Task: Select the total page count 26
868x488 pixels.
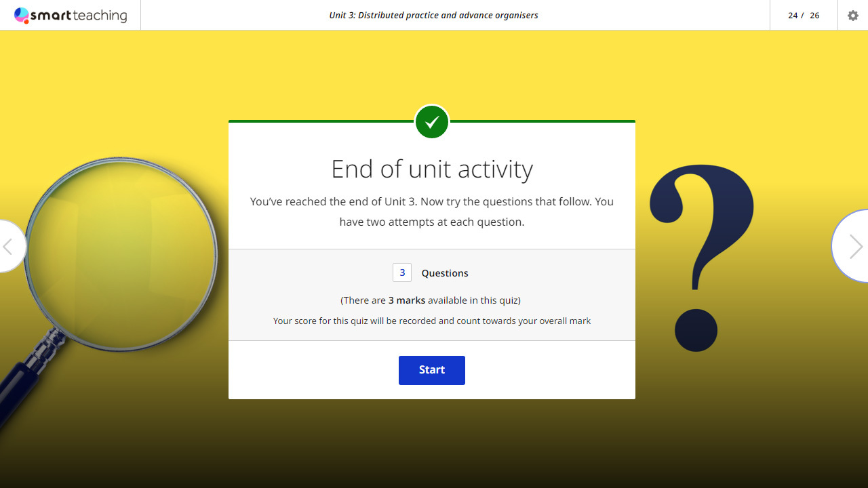Action: pyautogui.click(x=814, y=16)
